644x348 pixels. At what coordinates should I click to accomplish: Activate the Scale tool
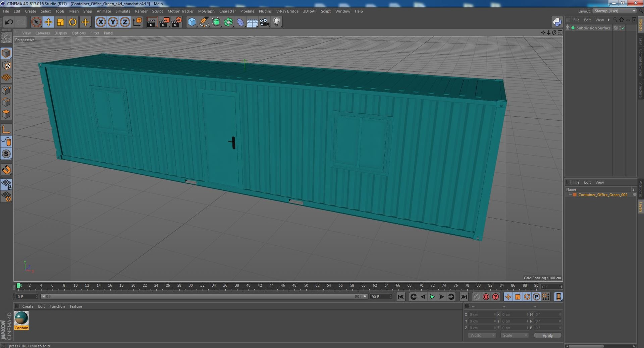(61, 22)
